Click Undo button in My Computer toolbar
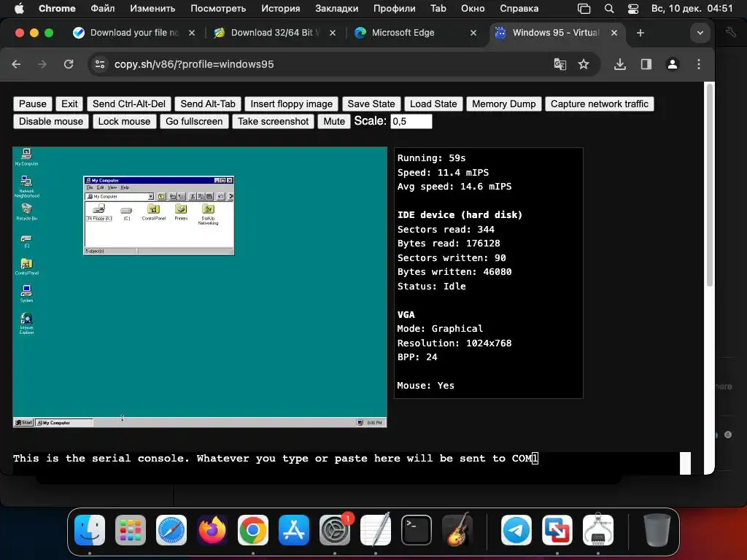 click(x=220, y=197)
